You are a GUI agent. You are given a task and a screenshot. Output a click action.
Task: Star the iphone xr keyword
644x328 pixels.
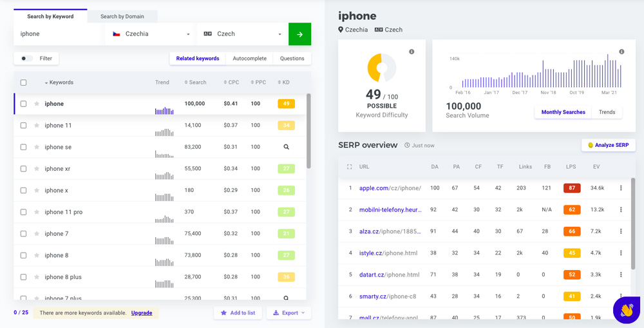[37, 169]
